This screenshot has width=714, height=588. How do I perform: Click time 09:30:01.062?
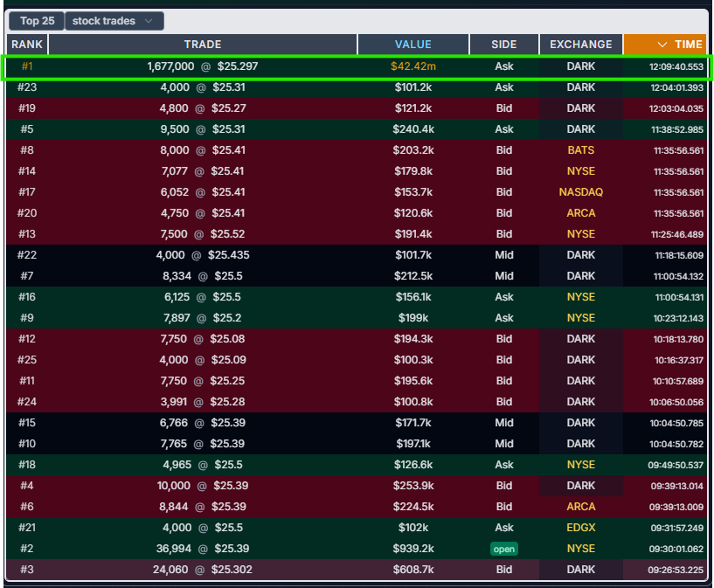click(676, 549)
